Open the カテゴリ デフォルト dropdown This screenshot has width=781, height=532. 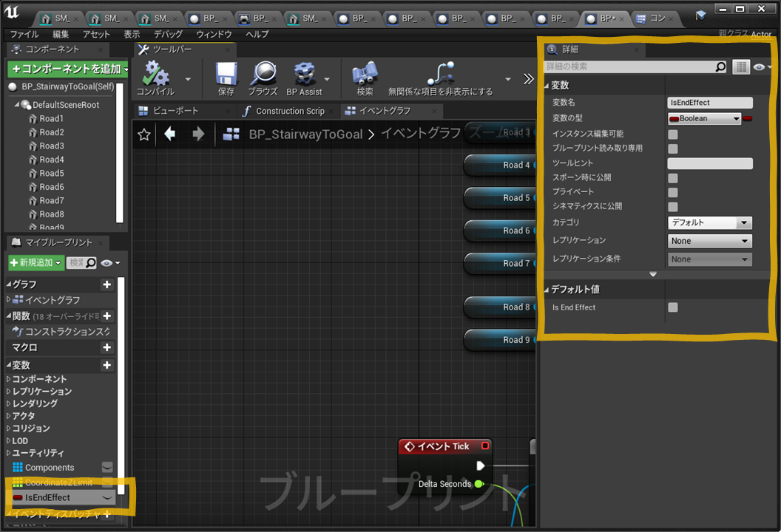pyautogui.click(x=710, y=222)
